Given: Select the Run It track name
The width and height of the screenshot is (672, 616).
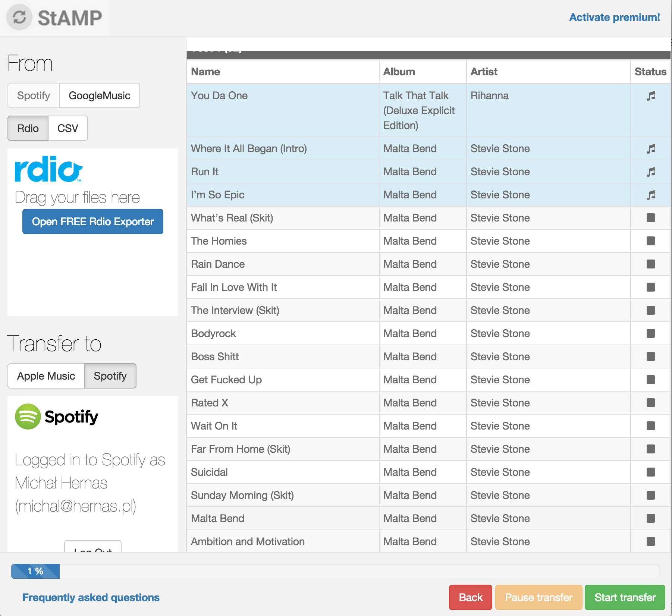Looking at the screenshot, I should click(205, 172).
